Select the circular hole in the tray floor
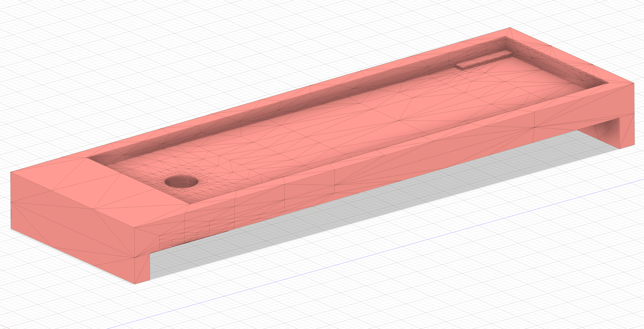Image resolution: width=644 pixels, height=329 pixels. point(182,181)
